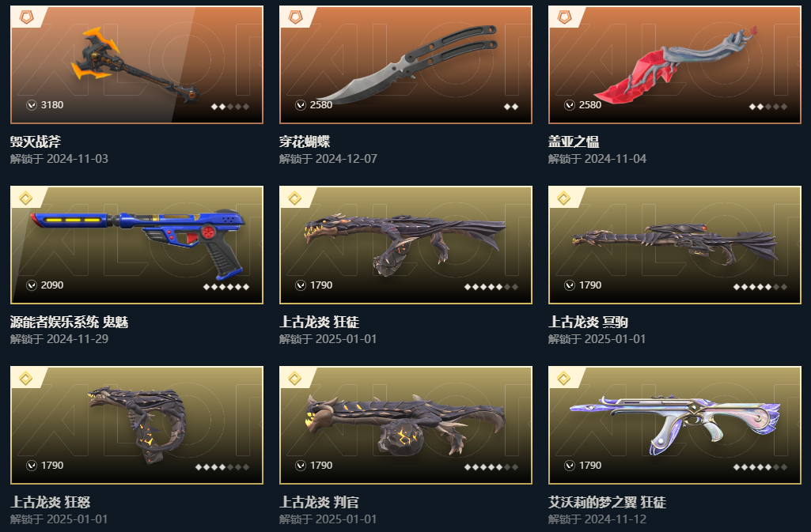Select the red crystal 盖亚之愠 knife image

click(x=674, y=65)
